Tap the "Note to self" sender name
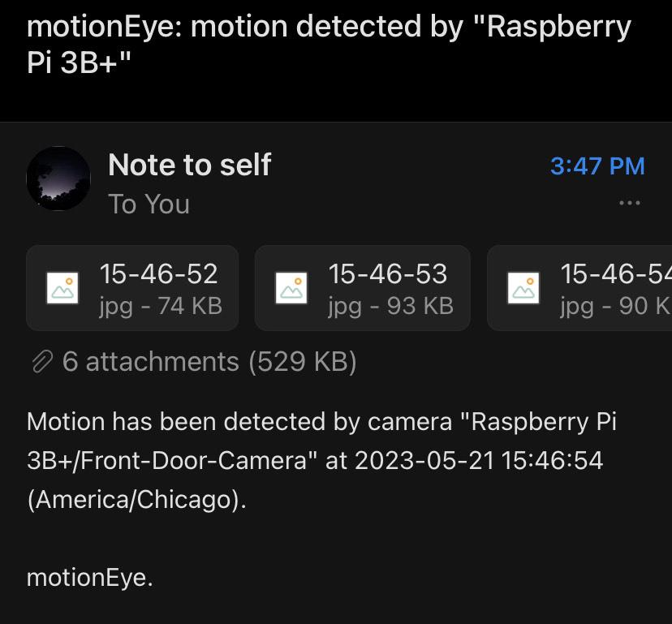The height and width of the screenshot is (624, 672). [189, 166]
